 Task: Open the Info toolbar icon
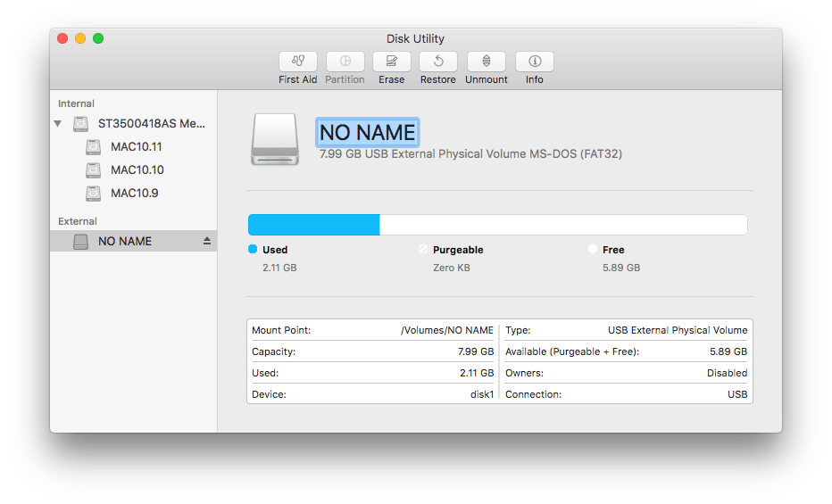(534, 62)
